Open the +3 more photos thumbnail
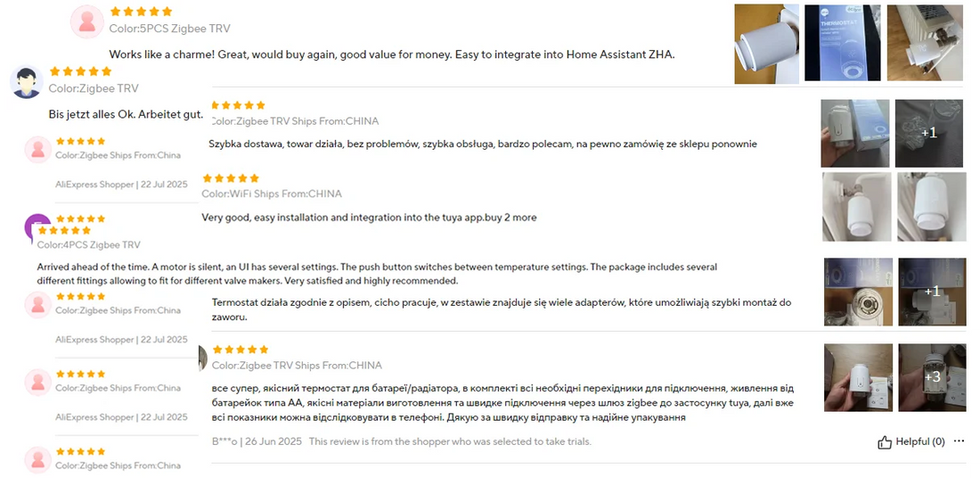 932,376
